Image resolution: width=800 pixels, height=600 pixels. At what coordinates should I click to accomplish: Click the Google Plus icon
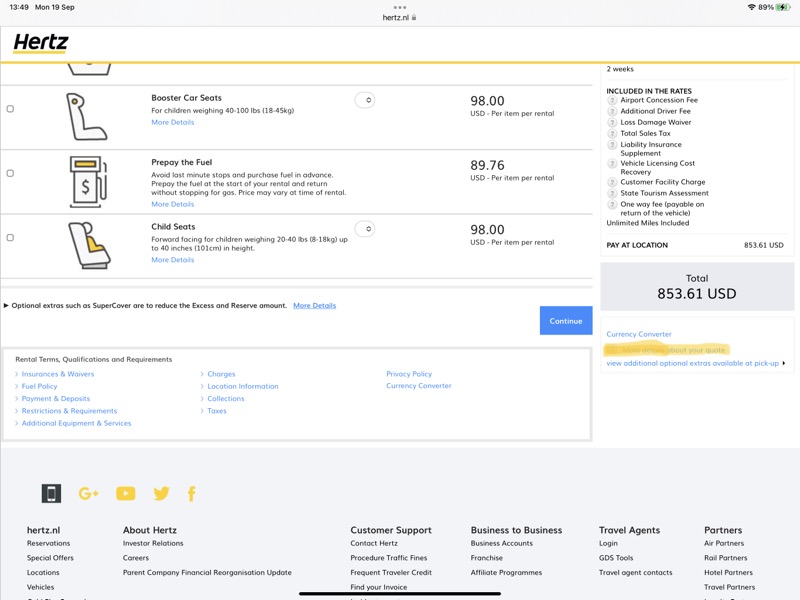88,493
